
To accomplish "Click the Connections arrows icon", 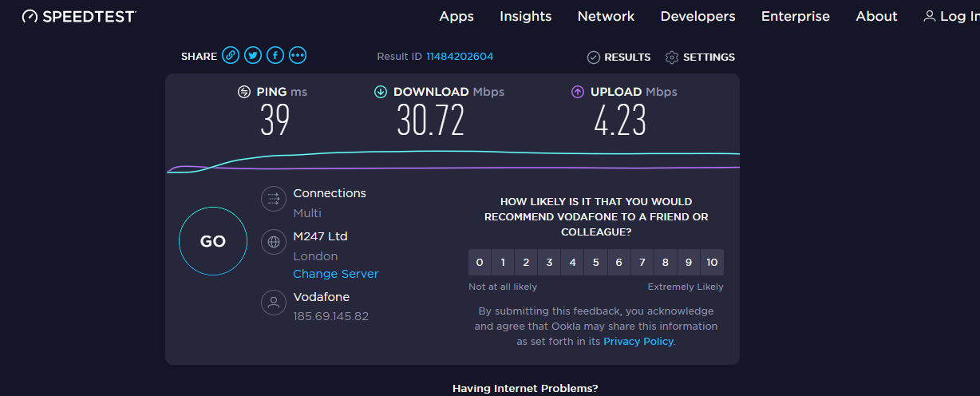I will (x=274, y=199).
